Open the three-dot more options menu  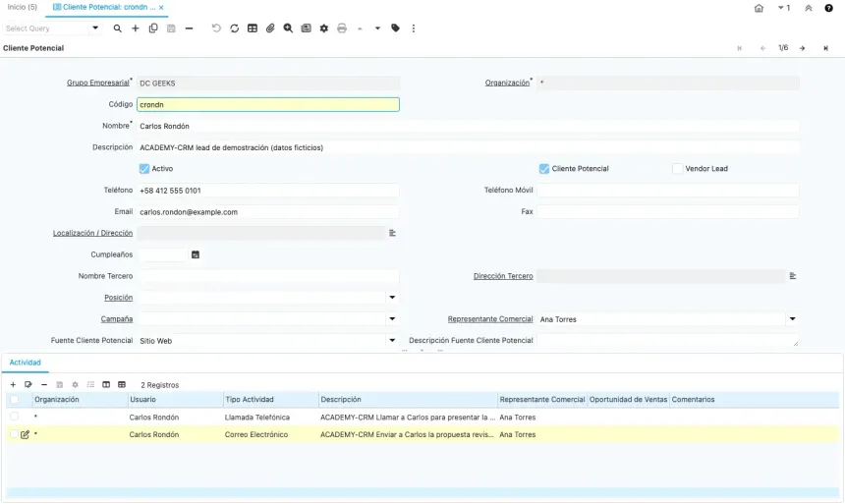pos(414,28)
